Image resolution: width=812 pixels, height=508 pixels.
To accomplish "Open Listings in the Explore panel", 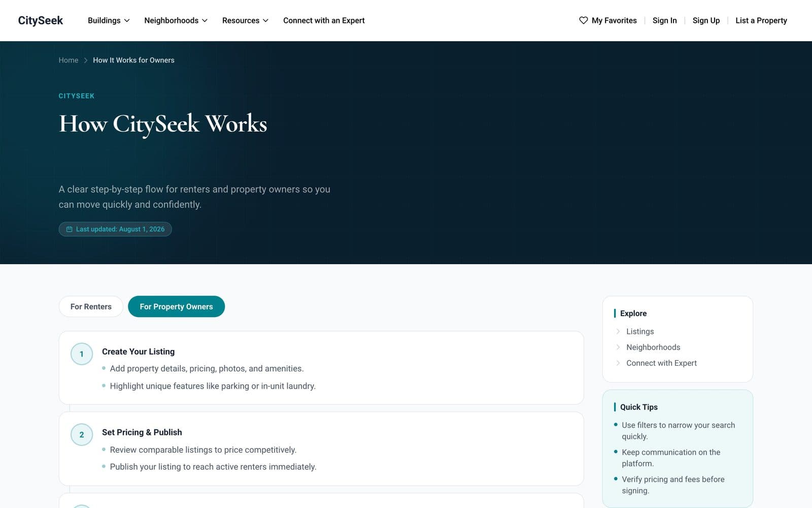I will click(x=640, y=331).
